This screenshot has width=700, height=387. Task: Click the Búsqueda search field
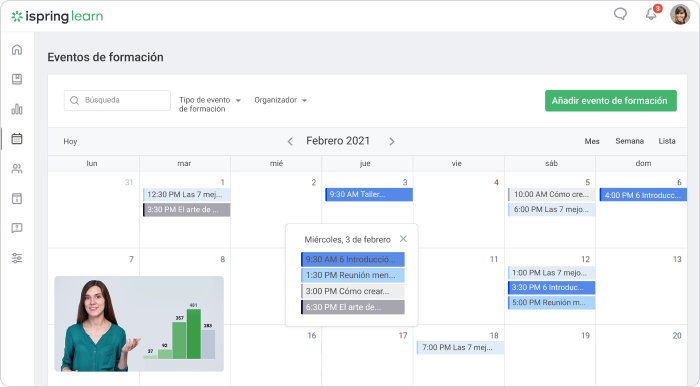tap(117, 100)
